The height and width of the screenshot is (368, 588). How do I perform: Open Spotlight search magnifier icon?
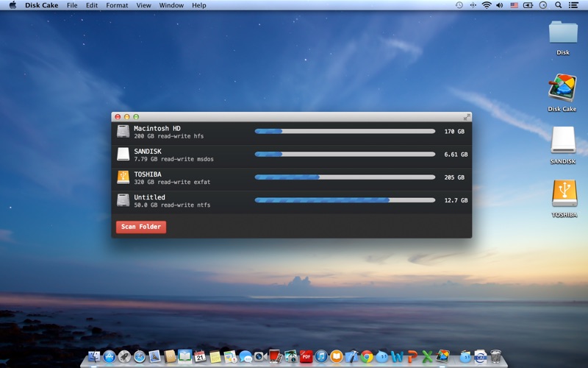[x=558, y=5]
